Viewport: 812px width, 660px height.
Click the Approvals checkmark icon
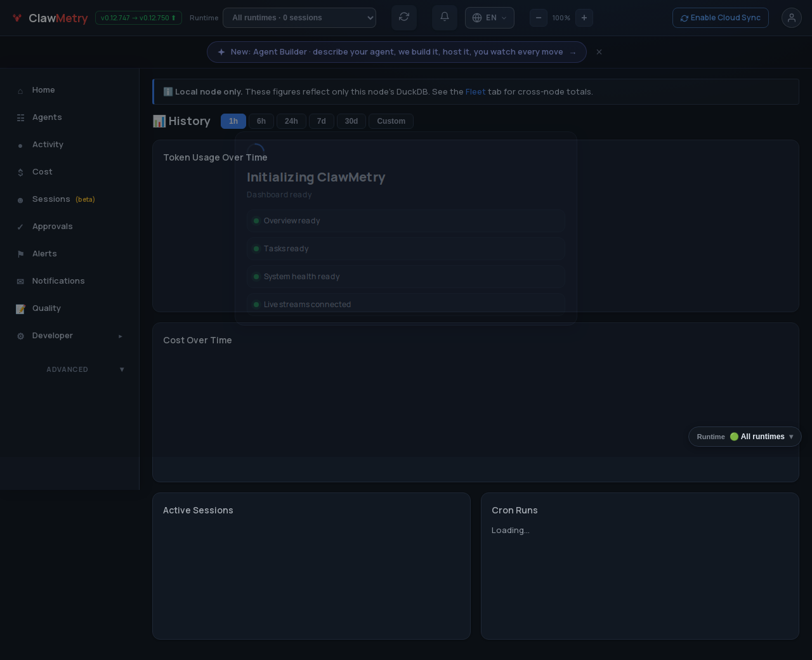click(20, 227)
